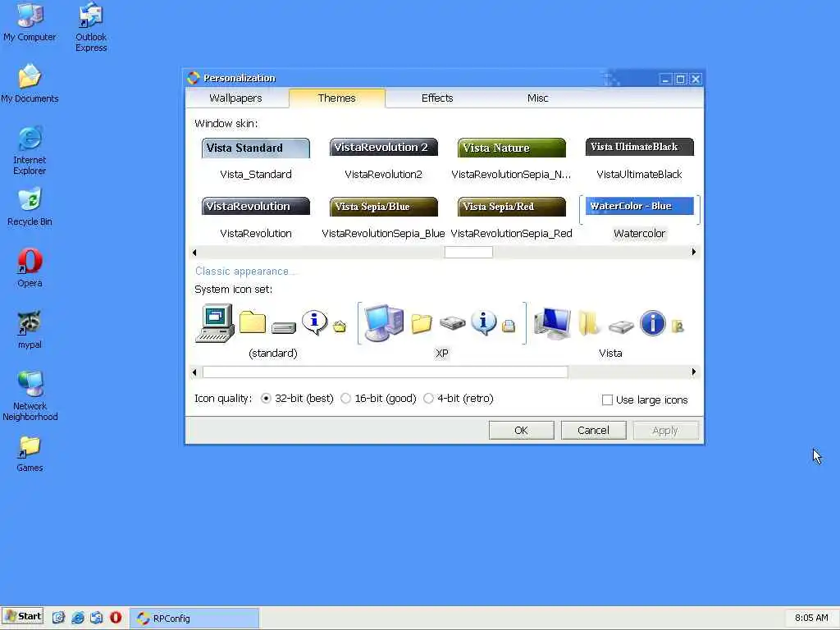Screen dimensions: 840x630
Task: Select the (standard) system icon set
Action: (272, 331)
